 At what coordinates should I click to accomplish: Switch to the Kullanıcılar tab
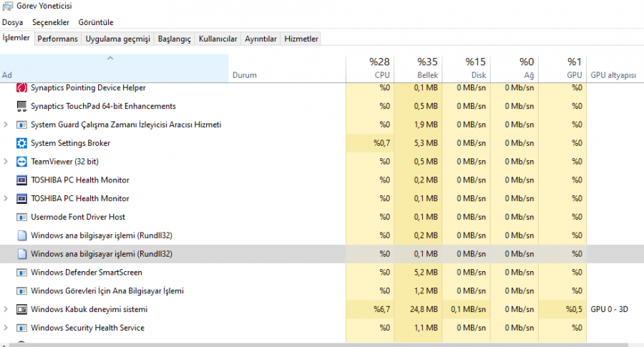click(218, 39)
